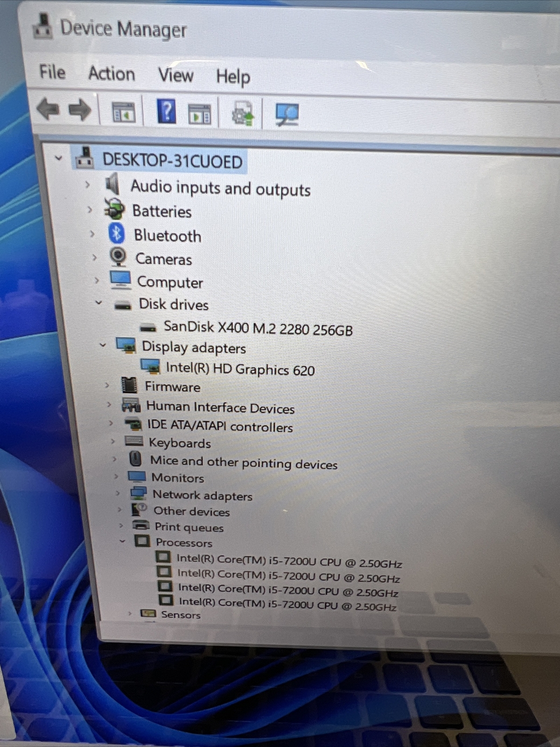This screenshot has height=747, width=560.
Task: Expand the Batteries category
Action: point(89,209)
